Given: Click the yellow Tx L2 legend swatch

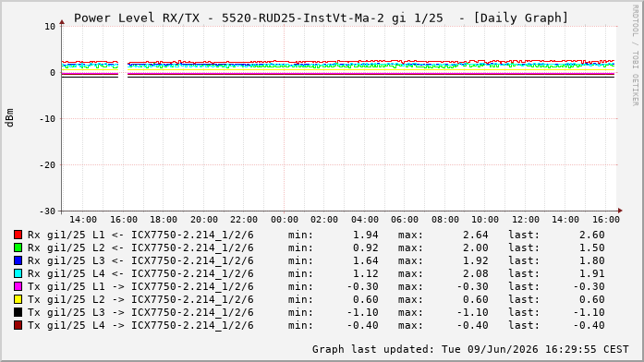Looking at the screenshot, I should coord(18,299).
